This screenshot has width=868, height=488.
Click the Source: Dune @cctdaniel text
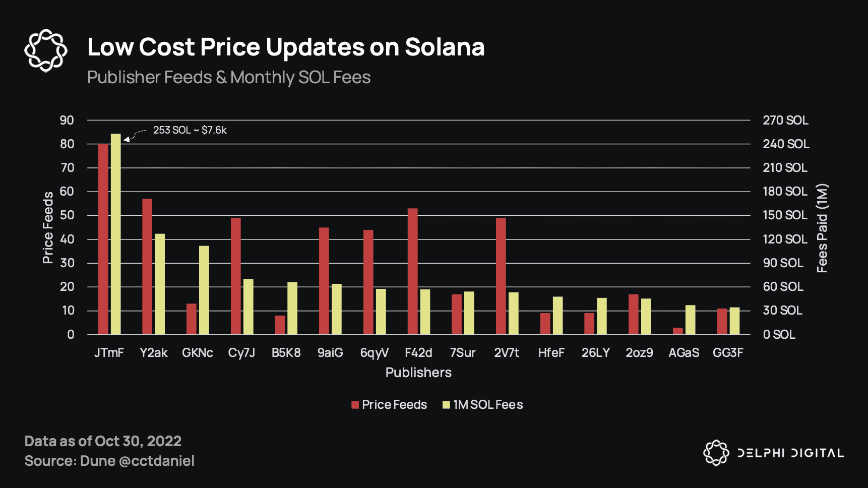point(109,461)
